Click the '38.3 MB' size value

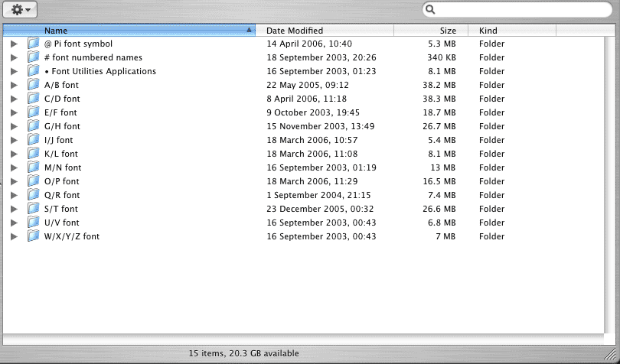(439, 99)
